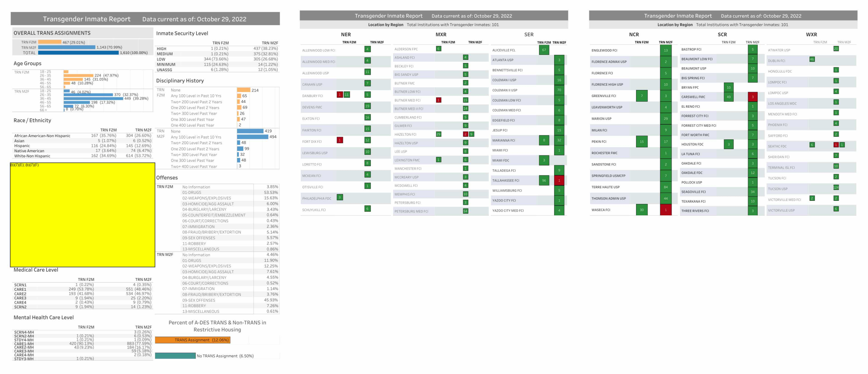Click the OVERALL TRANS ASSIGNMENTS heading
This screenshot has height=374, width=868.
[x=52, y=33]
